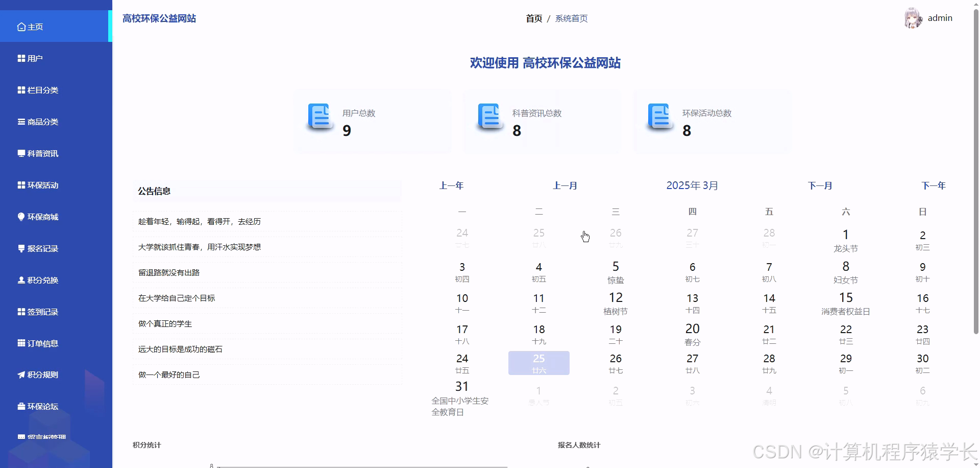980x468 pixels.
Task: Open the 环保论坛 sidebar menu item
Action: (x=56, y=406)
